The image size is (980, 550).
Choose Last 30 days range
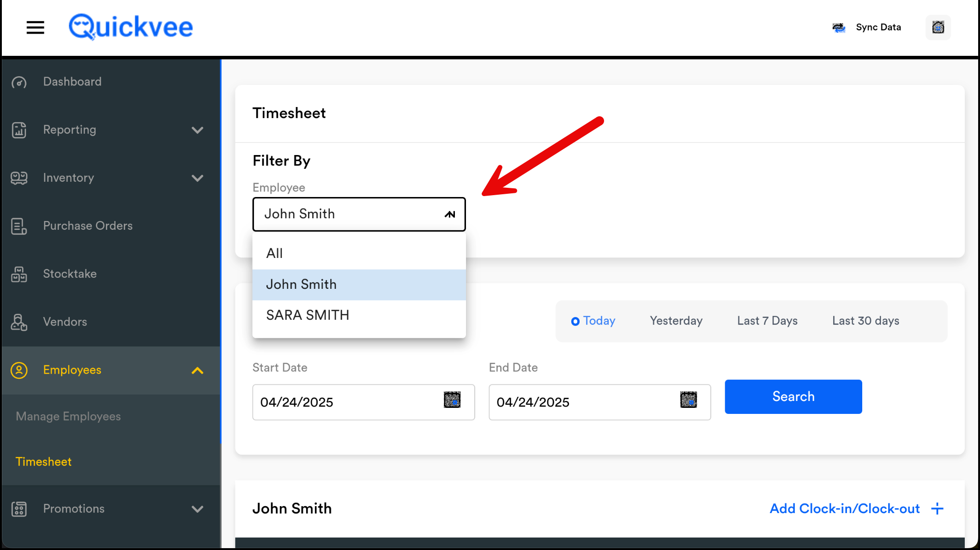[x=865, y=321]
